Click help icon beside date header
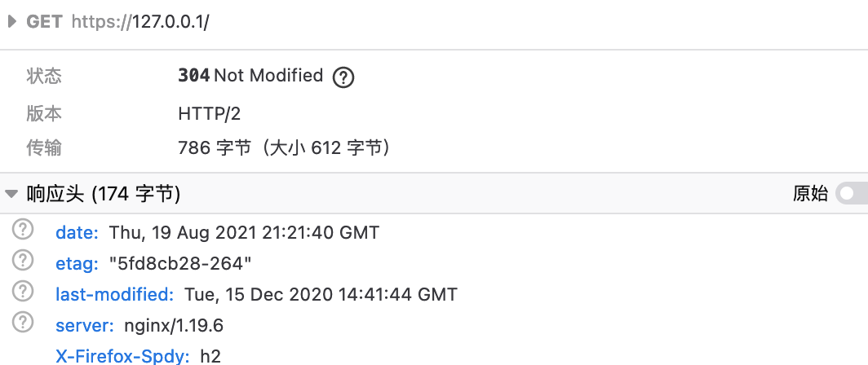The width and height of the screenshot is (868, 365). click(x=23, y=229)
